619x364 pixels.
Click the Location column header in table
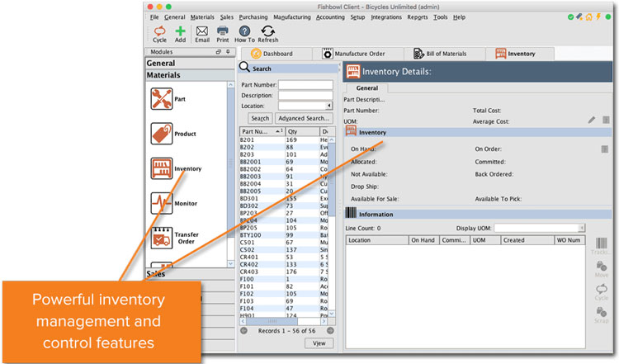(x=377, y=240)
